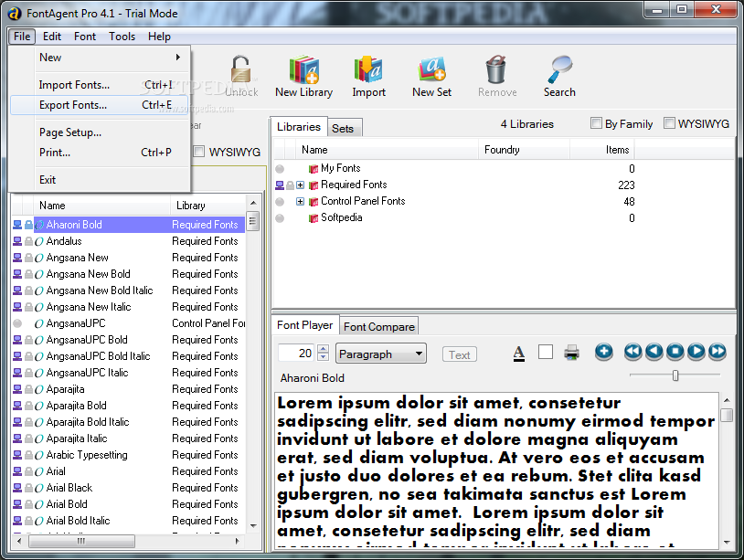Click the New Set toolbar icon
The image size is (744, 560).
pos(431,69)
